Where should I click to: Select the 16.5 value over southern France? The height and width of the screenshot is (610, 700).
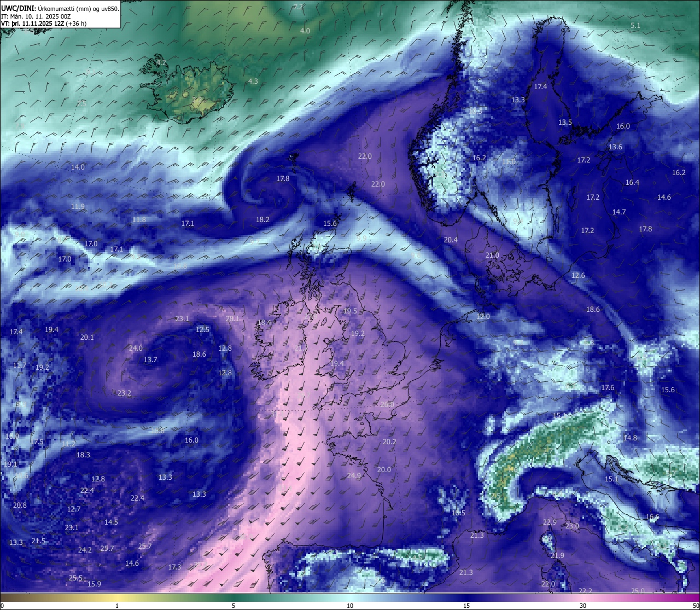pos(458,513)
